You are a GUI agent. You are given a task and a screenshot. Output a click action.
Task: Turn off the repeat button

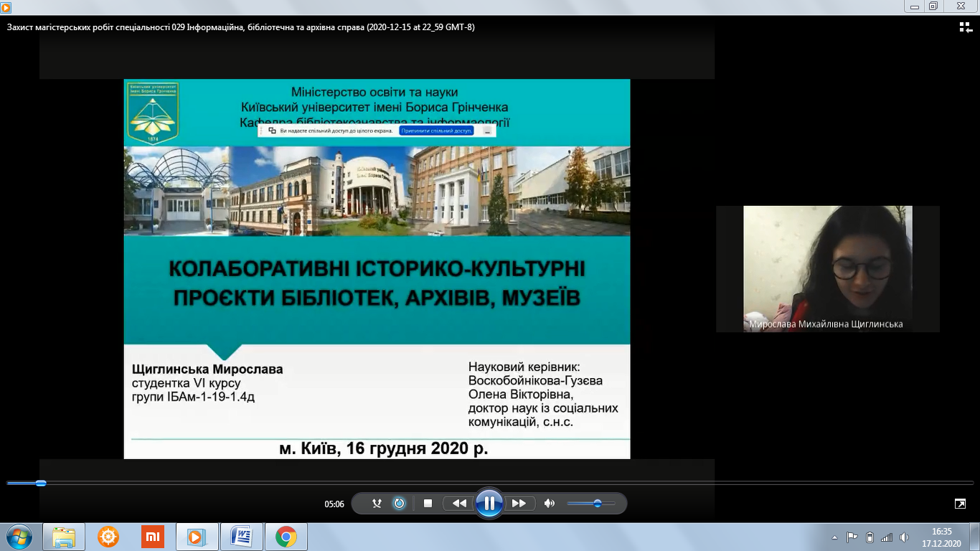399,504
